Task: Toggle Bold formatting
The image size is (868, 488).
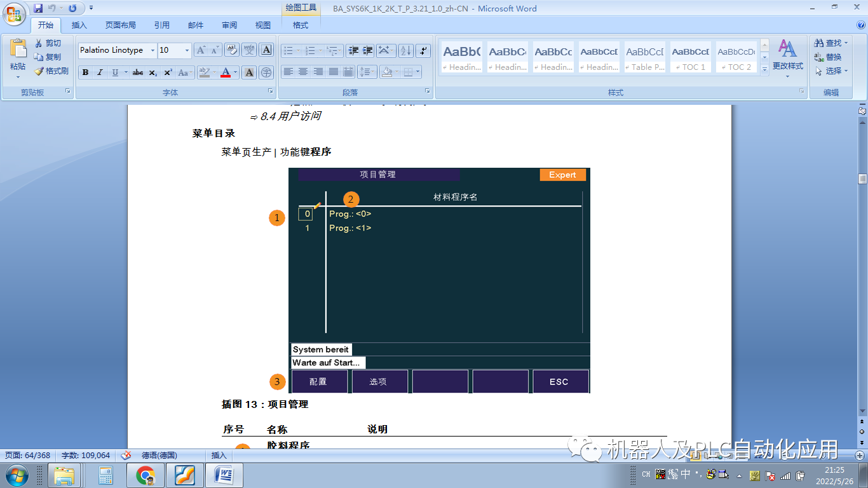Action: (x=85, y=72)
